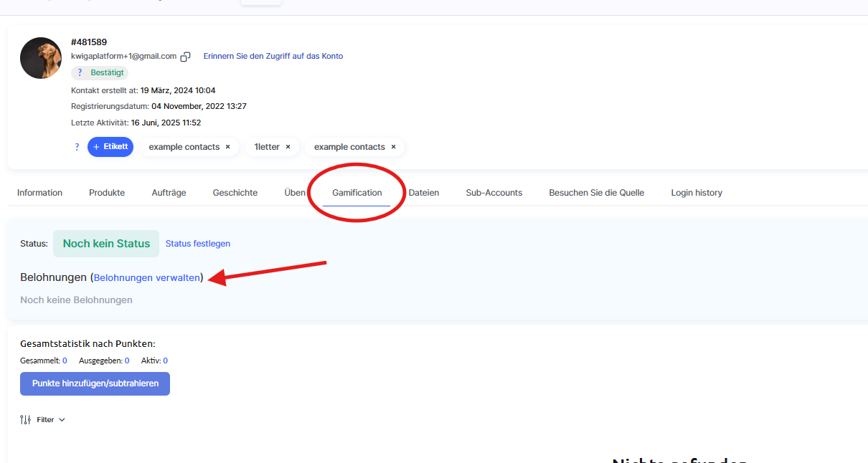Open the Information tab
The image size is (868, 463).
[39, 193]
